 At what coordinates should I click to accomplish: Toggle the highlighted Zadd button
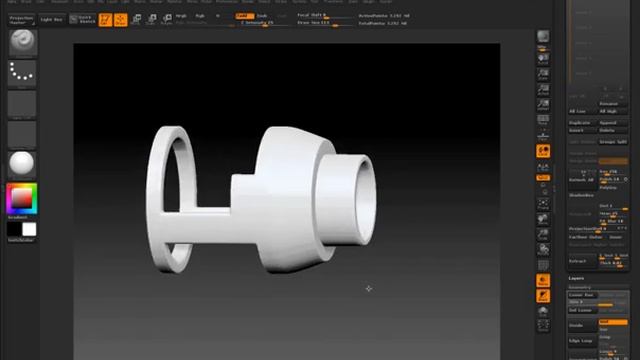click(244, 16)
